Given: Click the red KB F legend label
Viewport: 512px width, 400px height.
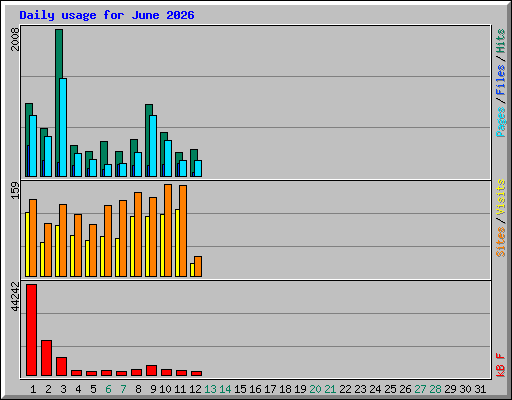Looking at the screenshot, I should pyautogui.click(x=501, y=365).
